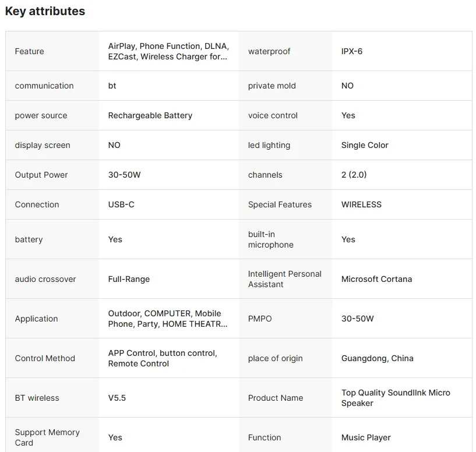Viewport: 476px width, 452px height.
Task: Click the Full-Range audio crossover value
Action: pos(129,279)
